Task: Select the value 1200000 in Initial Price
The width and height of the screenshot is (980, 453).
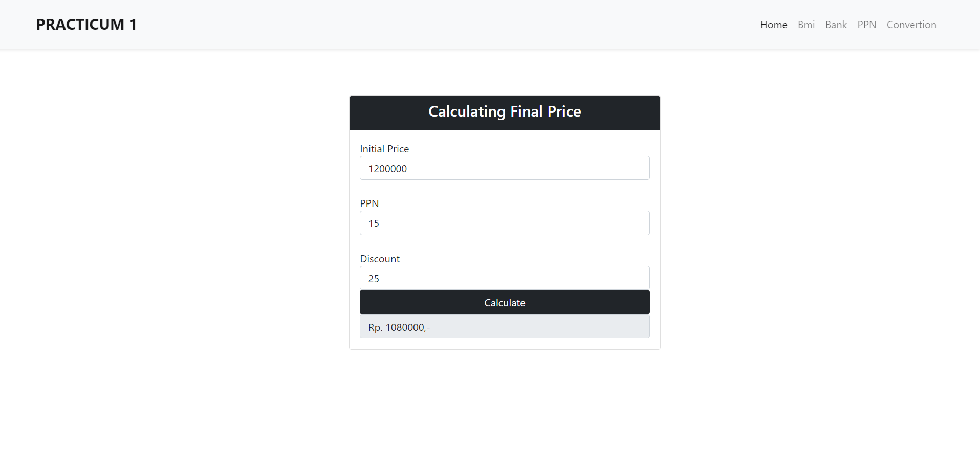Action: tap(387, 168)
